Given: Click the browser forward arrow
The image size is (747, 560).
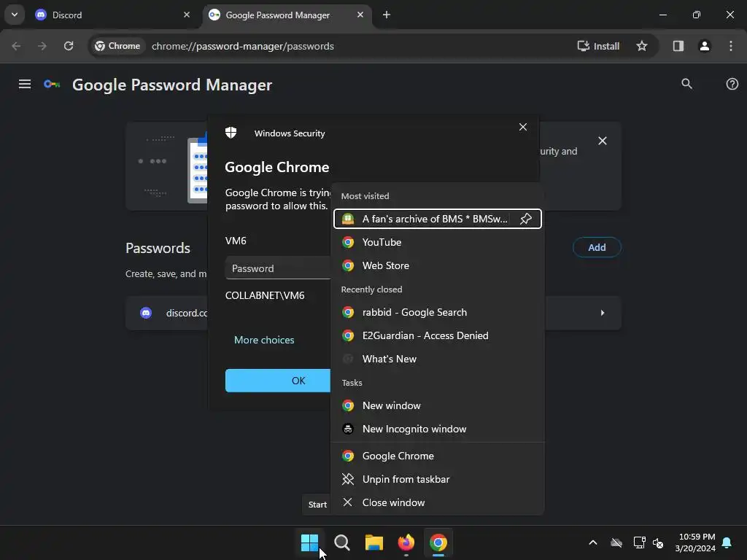Looking at the screenshot, I should [42, 46].
